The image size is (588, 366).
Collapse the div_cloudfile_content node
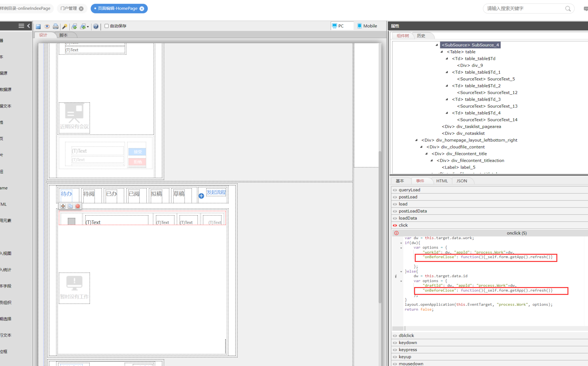point(421,147)
